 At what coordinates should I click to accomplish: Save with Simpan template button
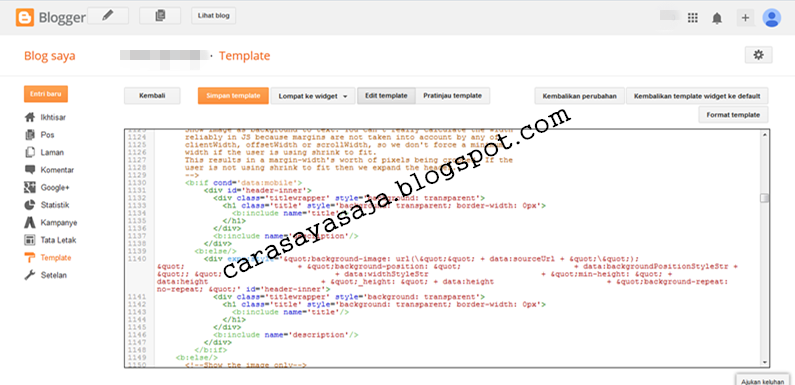tap(233, 95)
